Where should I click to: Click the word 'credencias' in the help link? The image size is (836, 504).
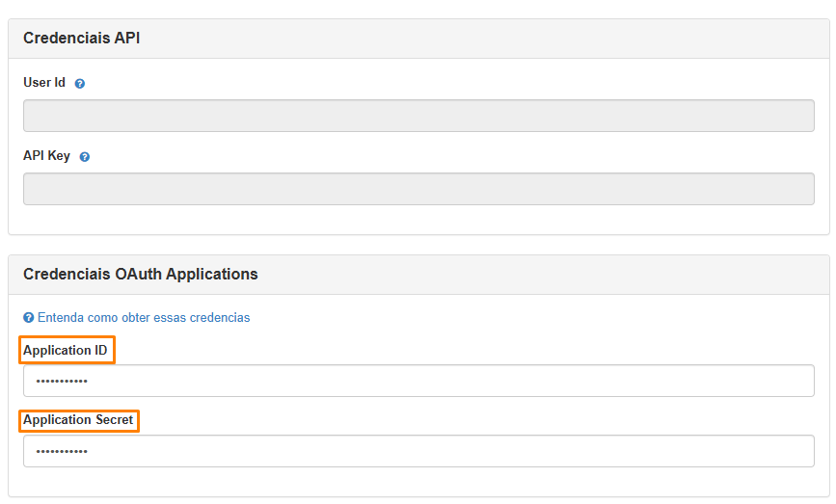(x=220, y=318)
